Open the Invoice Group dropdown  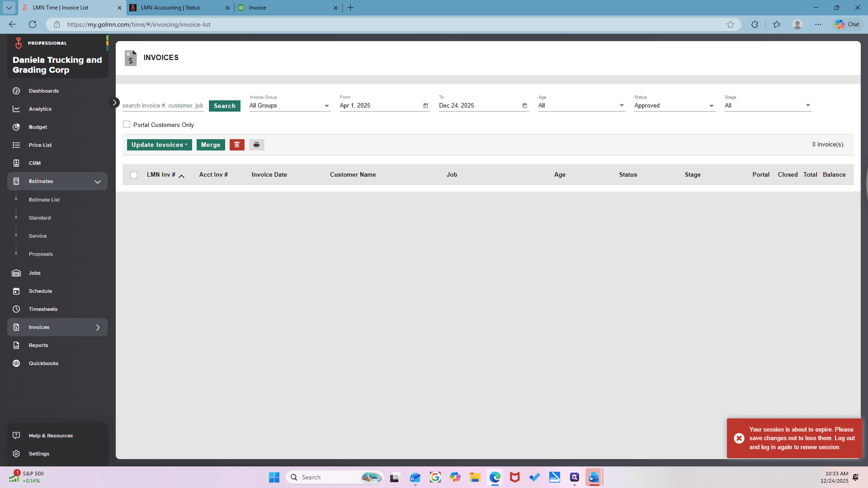pos(290,106)
